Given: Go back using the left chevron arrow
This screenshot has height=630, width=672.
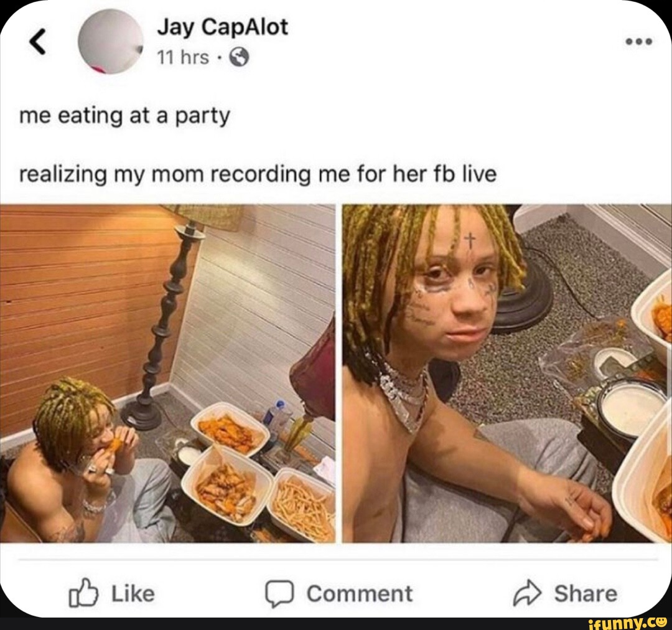Looking at the screenshot, I should point(38,42).
